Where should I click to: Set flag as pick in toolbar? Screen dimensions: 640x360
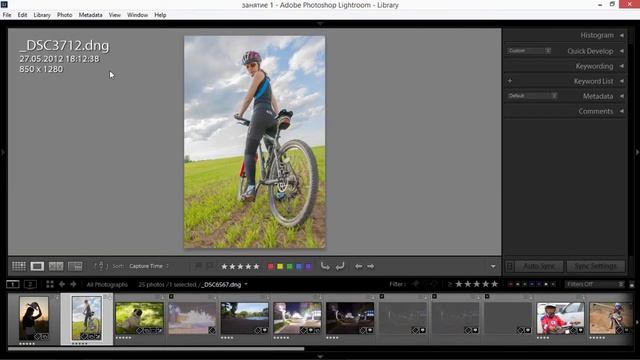coord(198,266)
